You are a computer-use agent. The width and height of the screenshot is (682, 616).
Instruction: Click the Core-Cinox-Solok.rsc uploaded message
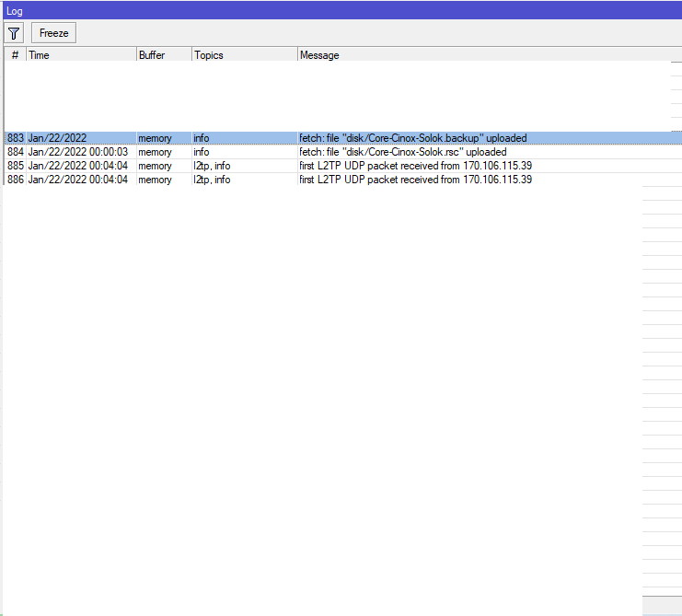pyautogui.click(x=403, y=152)
